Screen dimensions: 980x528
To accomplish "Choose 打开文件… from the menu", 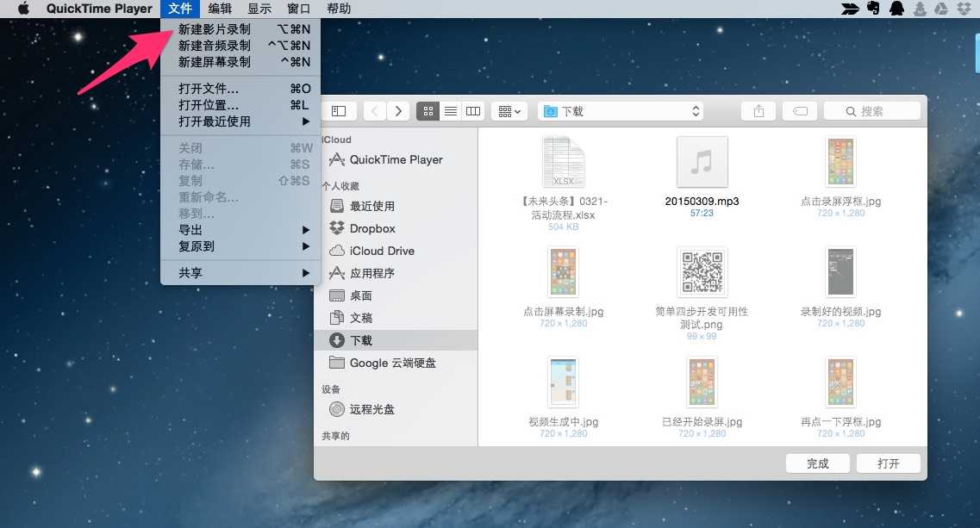I will [x=240, y=89].
